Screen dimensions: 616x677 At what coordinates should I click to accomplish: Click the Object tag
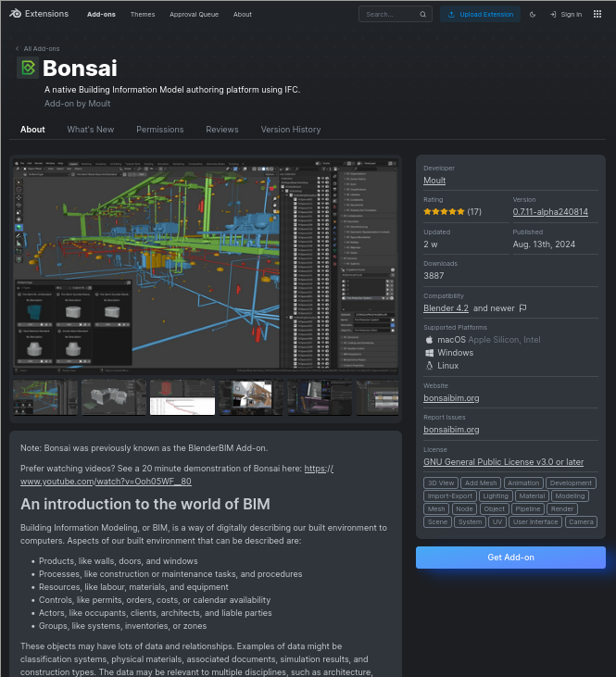pos(494,509)
